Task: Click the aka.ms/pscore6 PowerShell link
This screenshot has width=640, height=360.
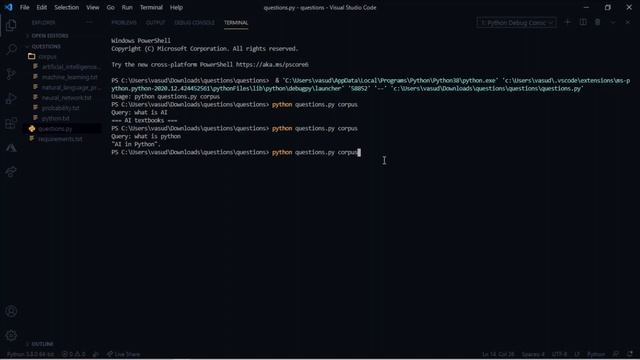Action: tap(272, 64)
